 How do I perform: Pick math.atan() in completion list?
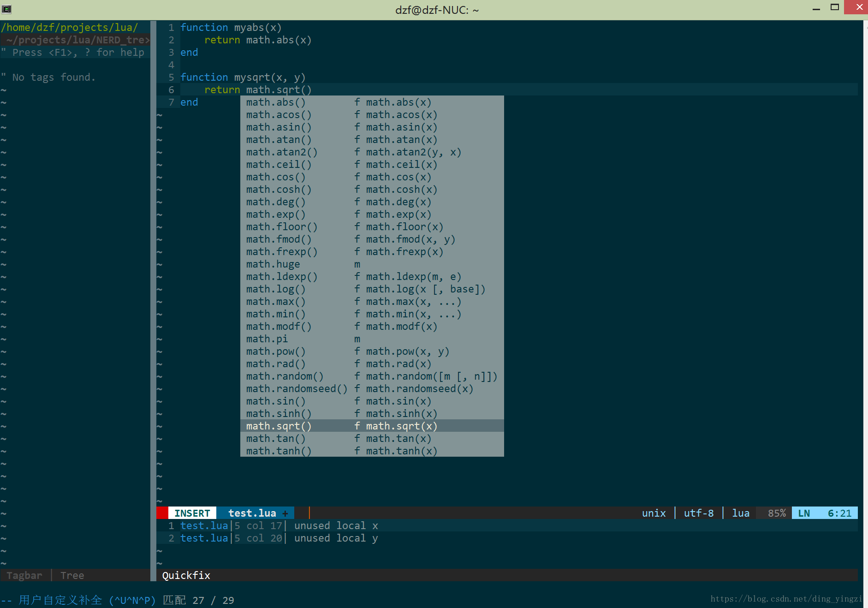point(372,140)
